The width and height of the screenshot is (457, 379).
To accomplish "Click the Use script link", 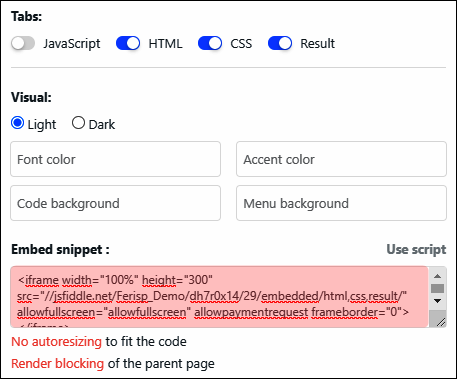I will tap(416, 249).
